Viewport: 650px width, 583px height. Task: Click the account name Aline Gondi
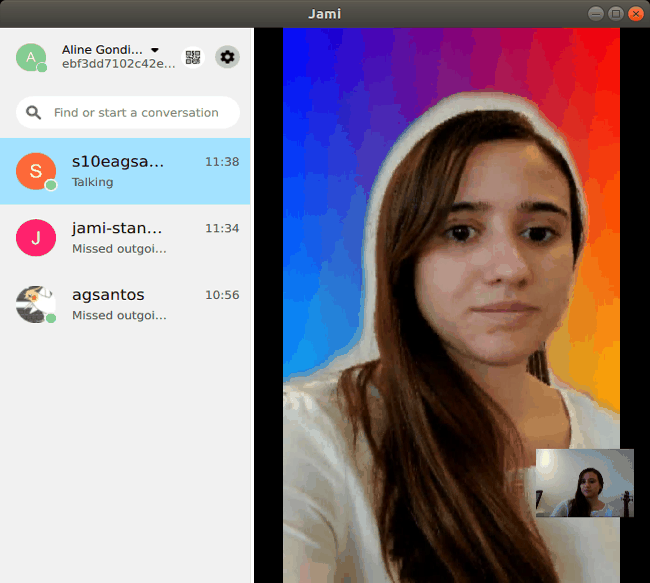pyautogui.click(x=102, y=49)
